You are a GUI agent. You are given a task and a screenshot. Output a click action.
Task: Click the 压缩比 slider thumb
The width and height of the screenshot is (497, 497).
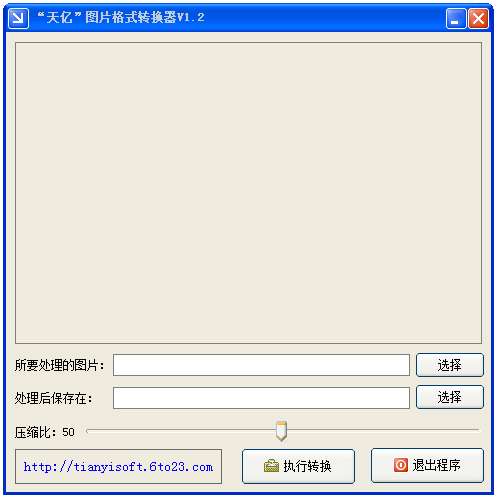[281, 431]
